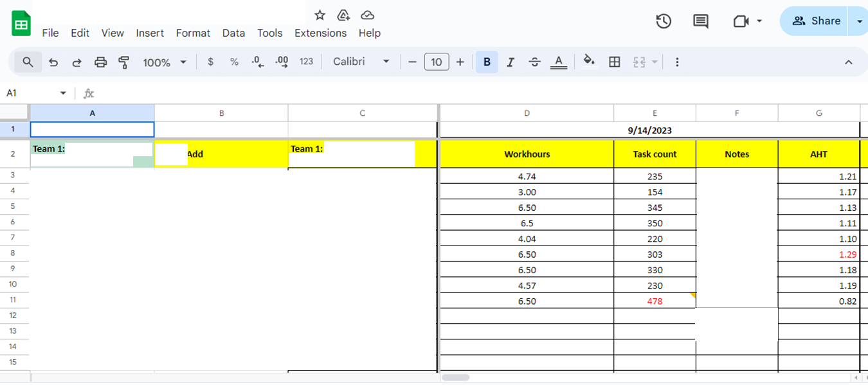Open the Meet call options arrow
This screenshot has width=868, height=385.
click(759, 21)
